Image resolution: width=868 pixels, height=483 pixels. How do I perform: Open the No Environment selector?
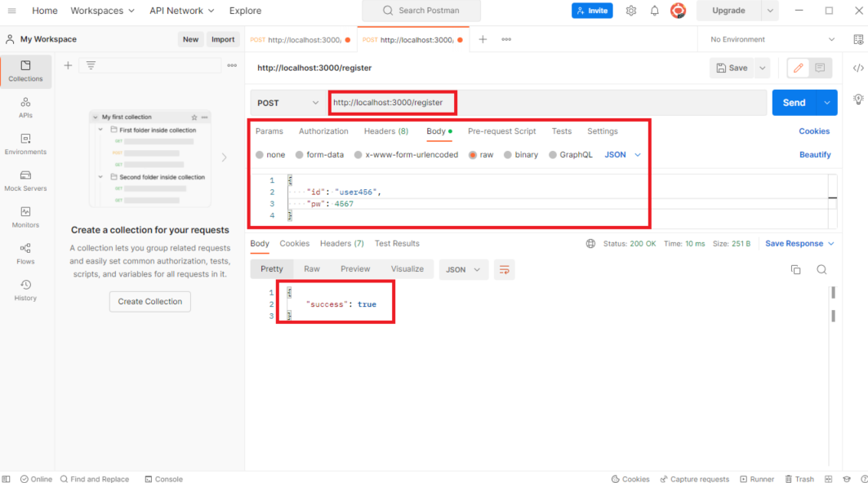coord(772,39)
